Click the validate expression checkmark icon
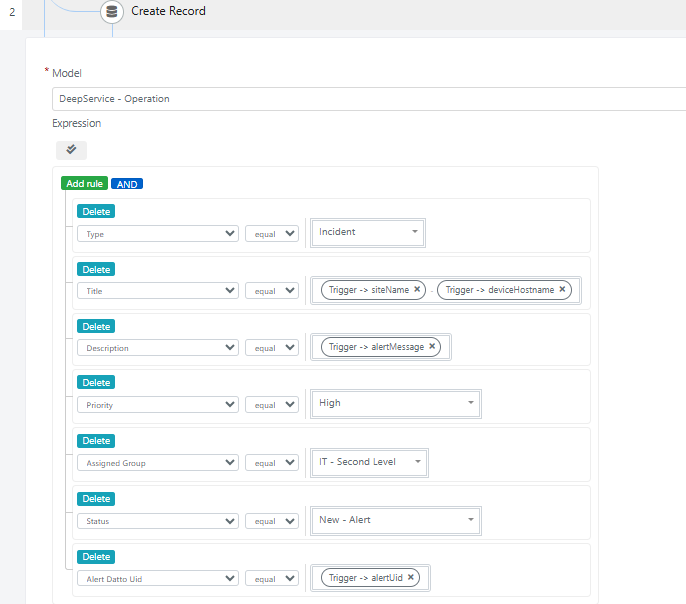Screen dimensions: 686x604 click(x=71, y=150)
